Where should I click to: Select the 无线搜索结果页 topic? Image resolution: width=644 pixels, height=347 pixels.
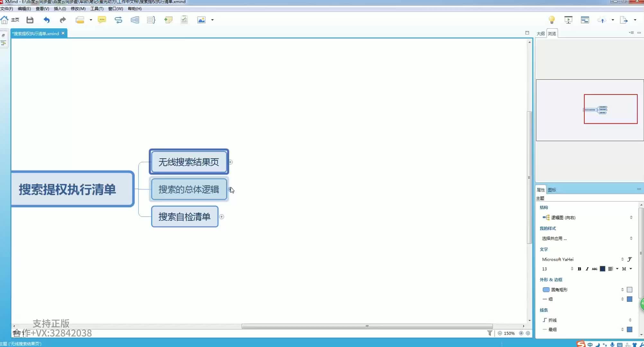coord(189,162)
